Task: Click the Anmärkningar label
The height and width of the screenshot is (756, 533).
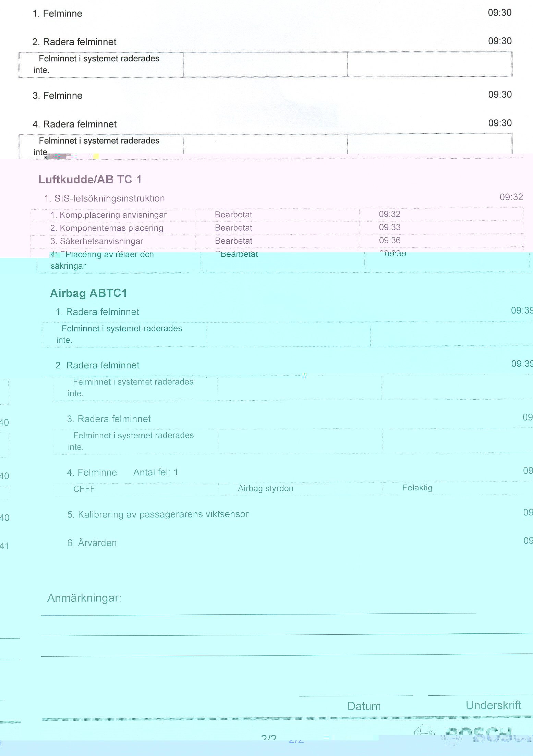Action: 84,598
